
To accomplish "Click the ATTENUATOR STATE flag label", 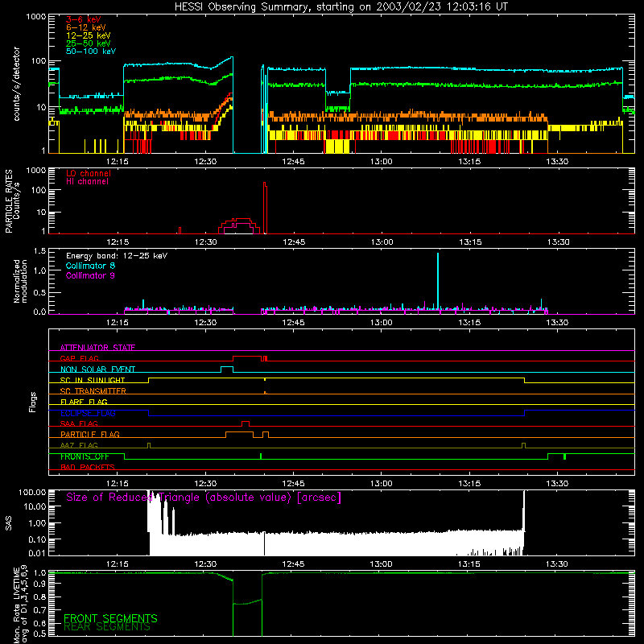I will [x=97, y=348].
